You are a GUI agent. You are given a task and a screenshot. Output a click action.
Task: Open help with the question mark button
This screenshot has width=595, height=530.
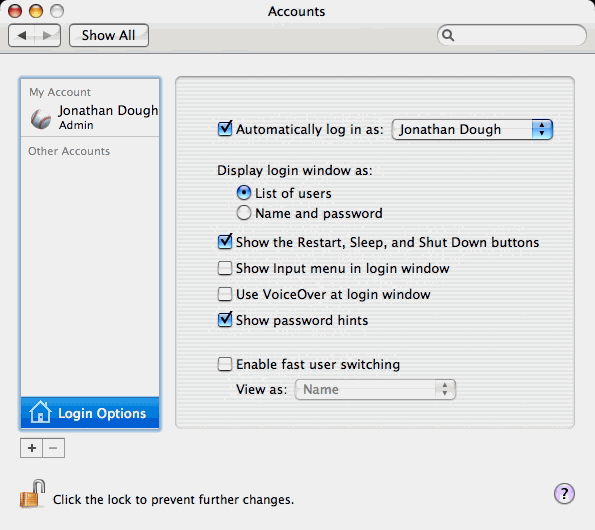point(564,494)
